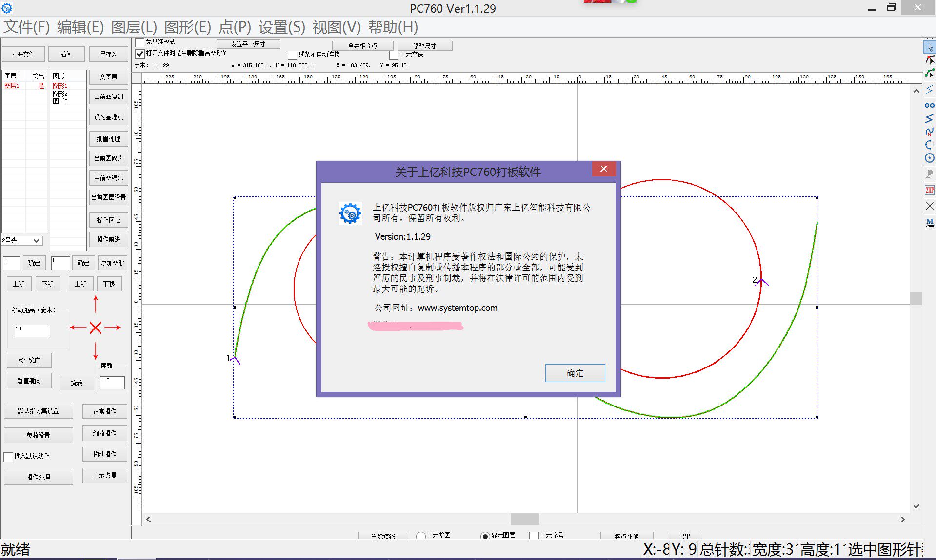Enable 线条不自动连接 checkbox
The image size is (936, 560).
[292, 55]
